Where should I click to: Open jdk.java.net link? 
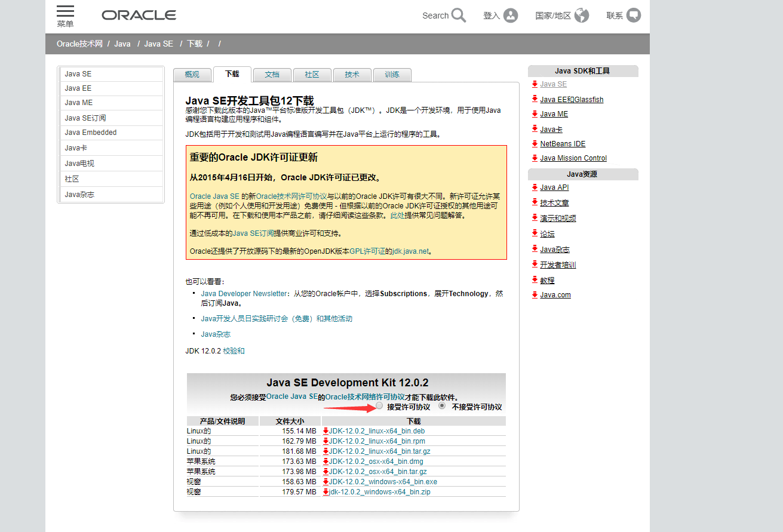pos(411,251)
